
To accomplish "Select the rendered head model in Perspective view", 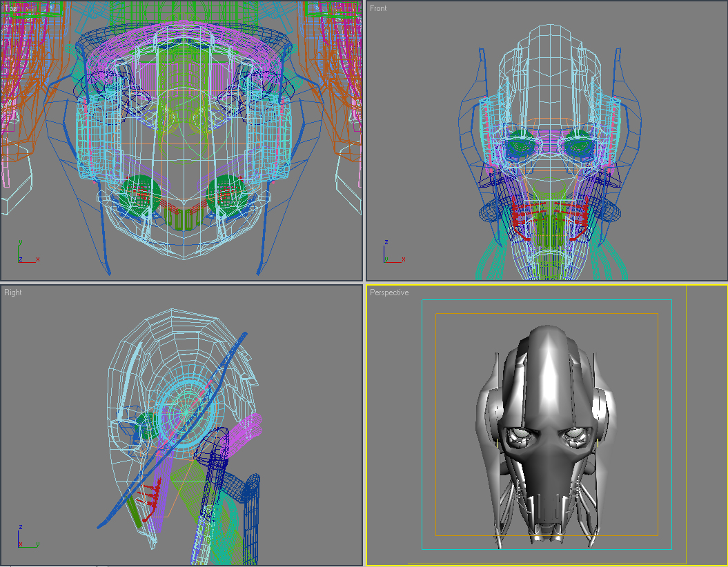I will click(547, 436).
